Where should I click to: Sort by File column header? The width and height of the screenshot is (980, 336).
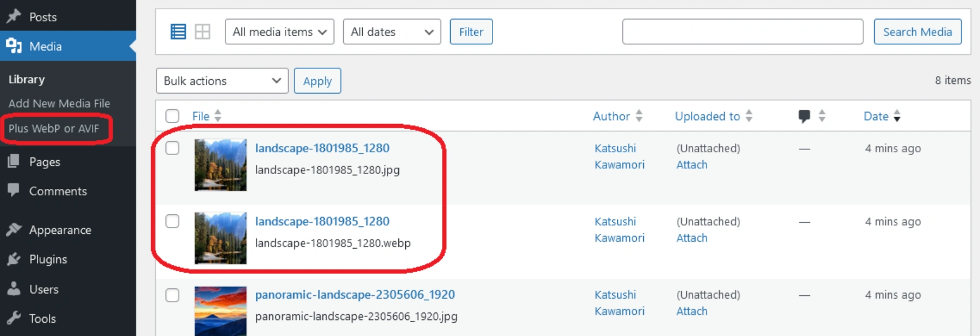(x=201, y=116)
